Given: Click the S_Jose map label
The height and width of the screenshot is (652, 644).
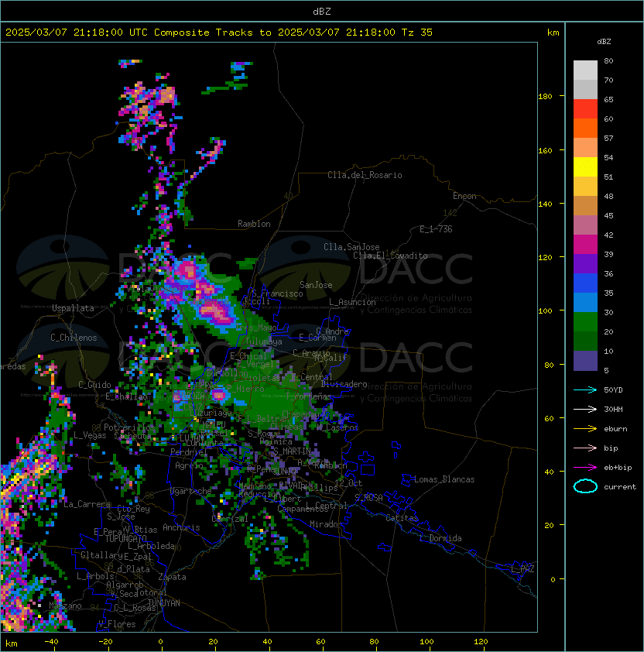Looking at the screenshot, I should pyautogui.click(x=121, y=516).
